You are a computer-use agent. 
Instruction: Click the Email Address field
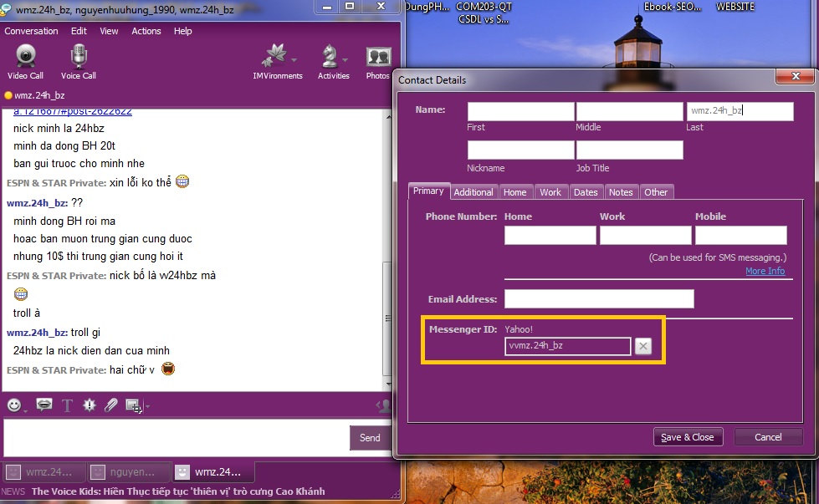click(599, 299)
